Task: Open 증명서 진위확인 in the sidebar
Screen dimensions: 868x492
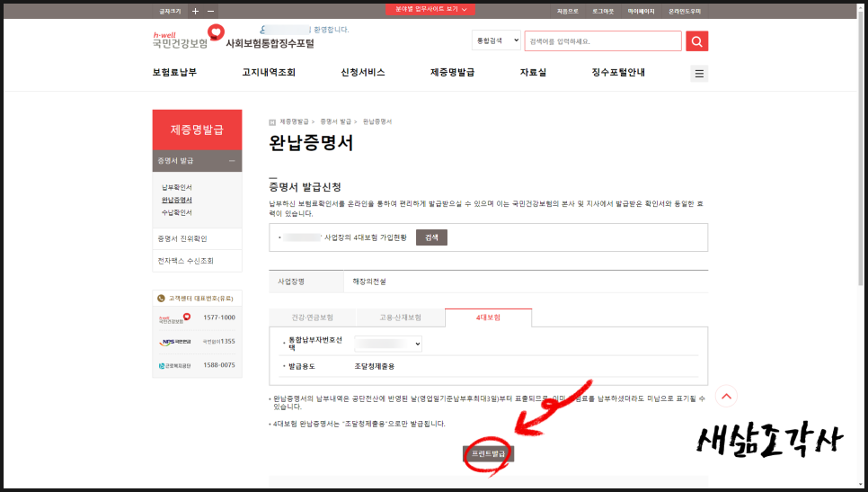Action: tap(197, 238)
